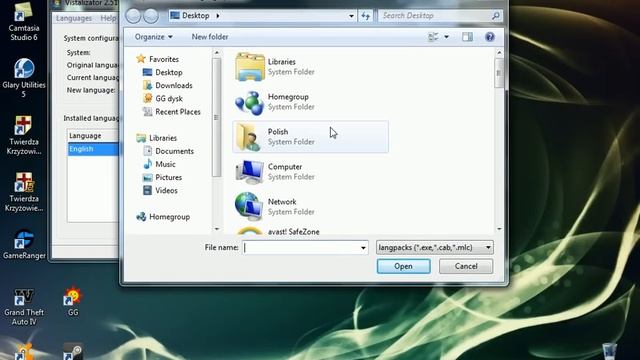Click the New folder button
This screenshot has height=360, width=640.
210,37
